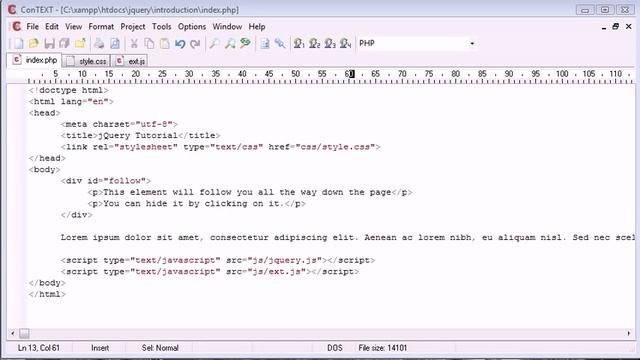
Task: Click the horizontal scrollbar right arrow
Action: (x=629, y=333)
